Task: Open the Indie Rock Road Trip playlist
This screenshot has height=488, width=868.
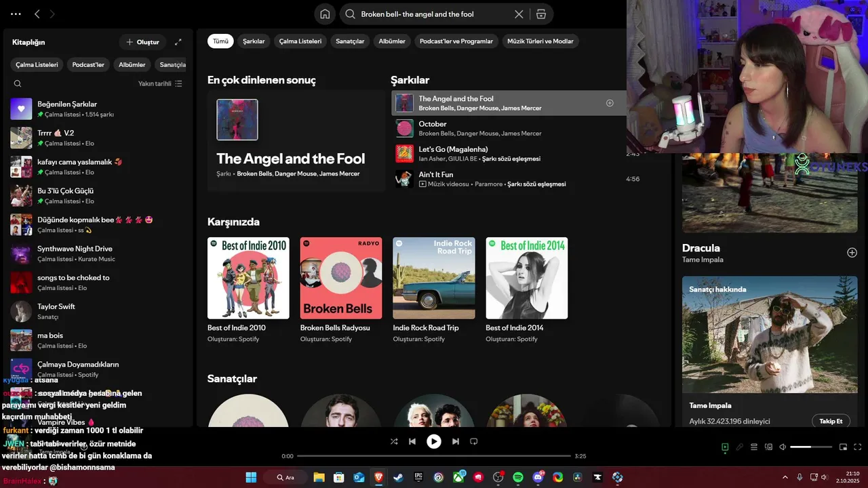Action: [434, 289]
